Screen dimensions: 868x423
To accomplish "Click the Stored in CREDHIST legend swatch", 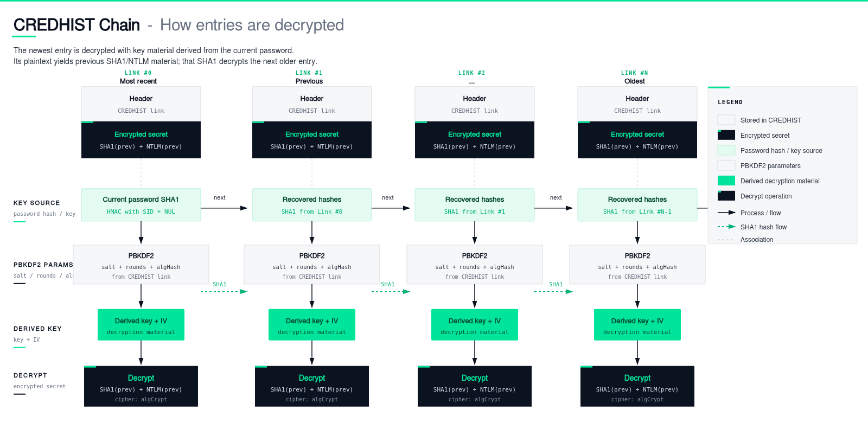I will [726, 120].
